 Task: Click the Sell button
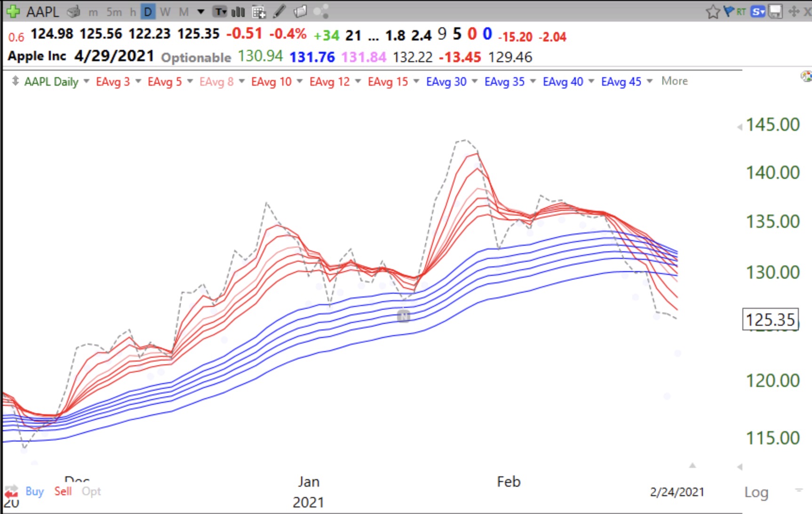[x=63, y=491]
